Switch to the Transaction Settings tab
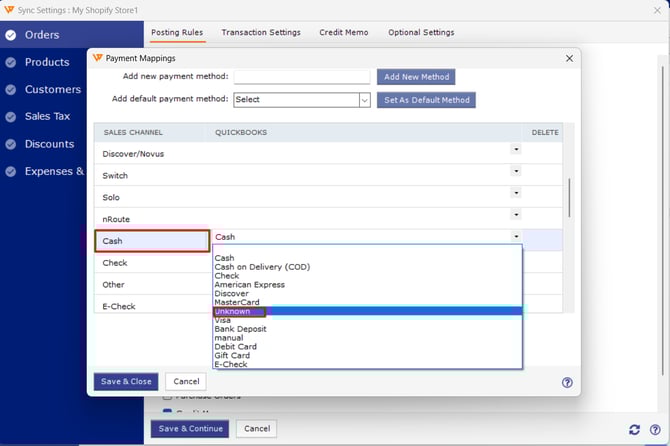670x446 pixels. coord(260,32)
